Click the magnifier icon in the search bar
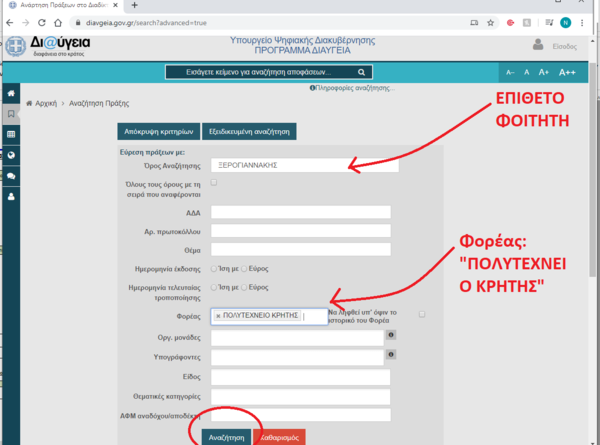Viewport: 600px width, 445px height. [x=363, y=72]
